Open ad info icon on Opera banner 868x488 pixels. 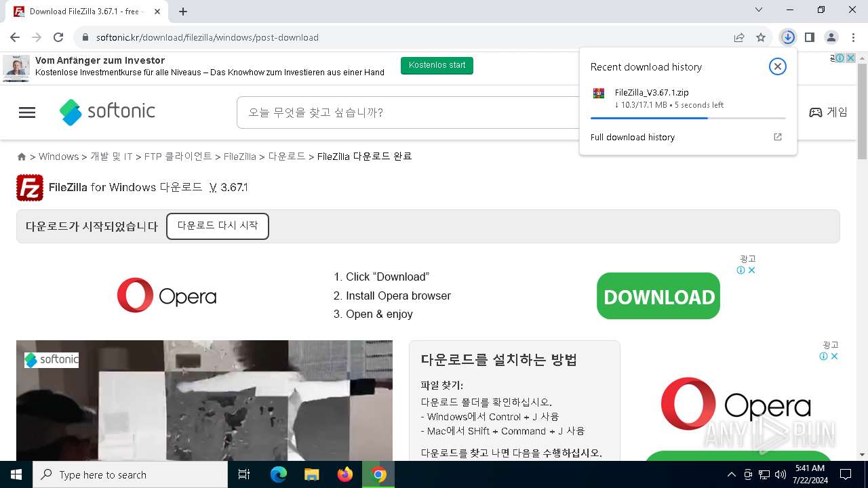pyautogui.click(x=741, y=270)
